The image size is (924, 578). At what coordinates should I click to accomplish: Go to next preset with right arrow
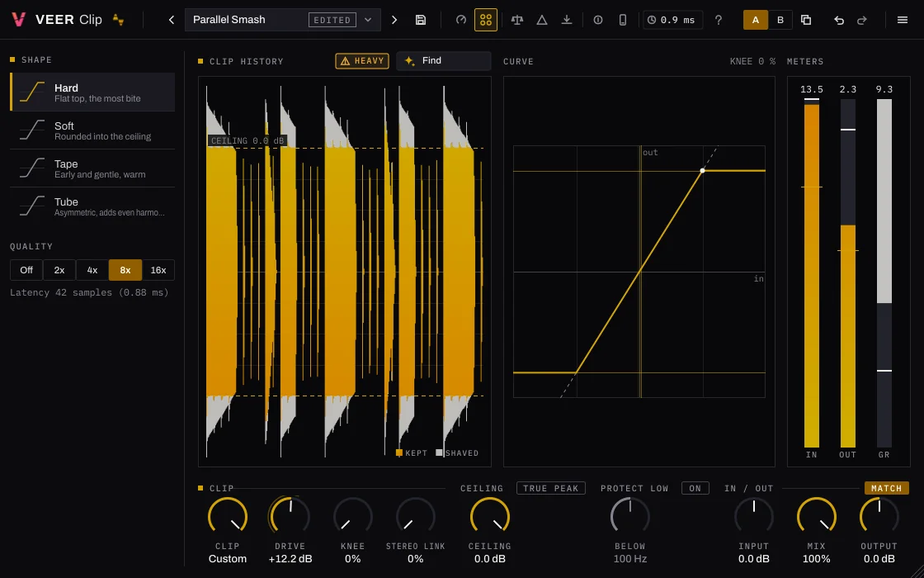pyautogui.click(x=394, y=20)
